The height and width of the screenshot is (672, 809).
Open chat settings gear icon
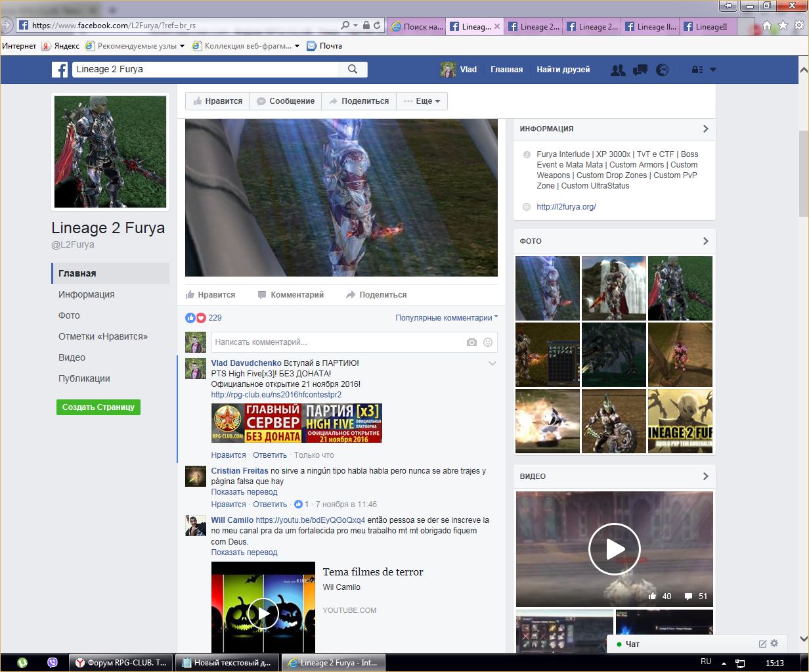[x=774, y=644]
